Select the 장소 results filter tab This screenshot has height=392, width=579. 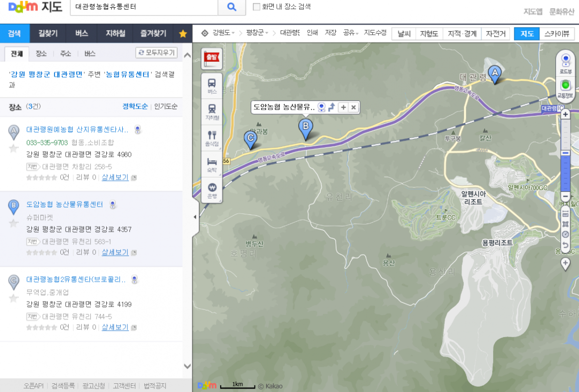[x=41, y=54]
